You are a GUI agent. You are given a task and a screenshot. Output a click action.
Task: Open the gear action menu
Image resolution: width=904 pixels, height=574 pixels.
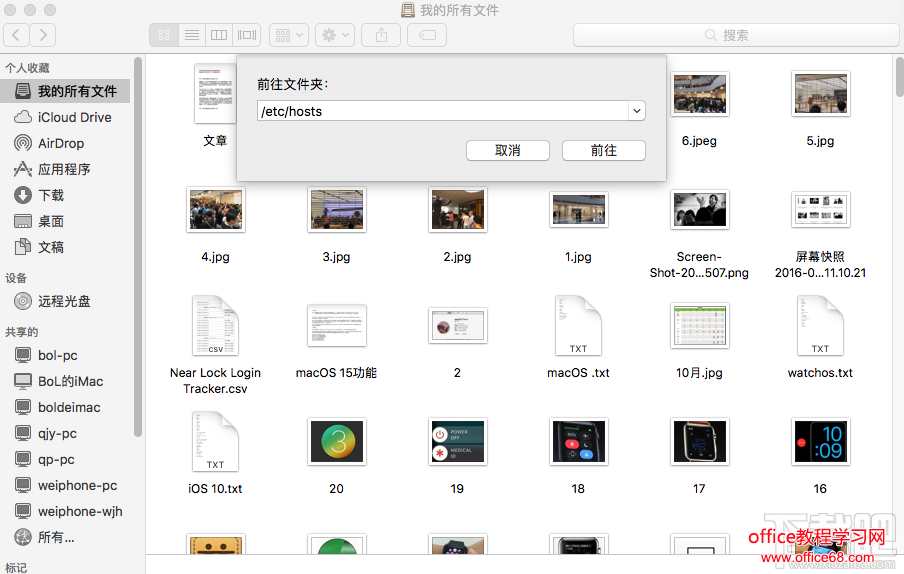tap(334, 35)
